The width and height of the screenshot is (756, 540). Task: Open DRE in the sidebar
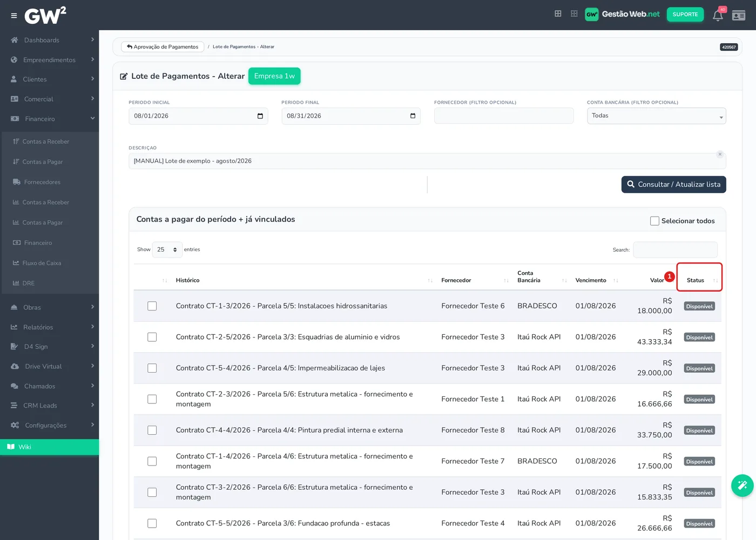point(28,283)
